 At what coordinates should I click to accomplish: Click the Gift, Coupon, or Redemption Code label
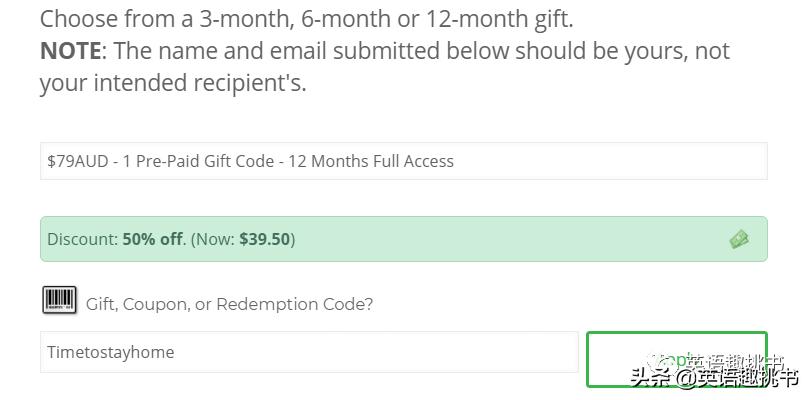pos(229,304)
